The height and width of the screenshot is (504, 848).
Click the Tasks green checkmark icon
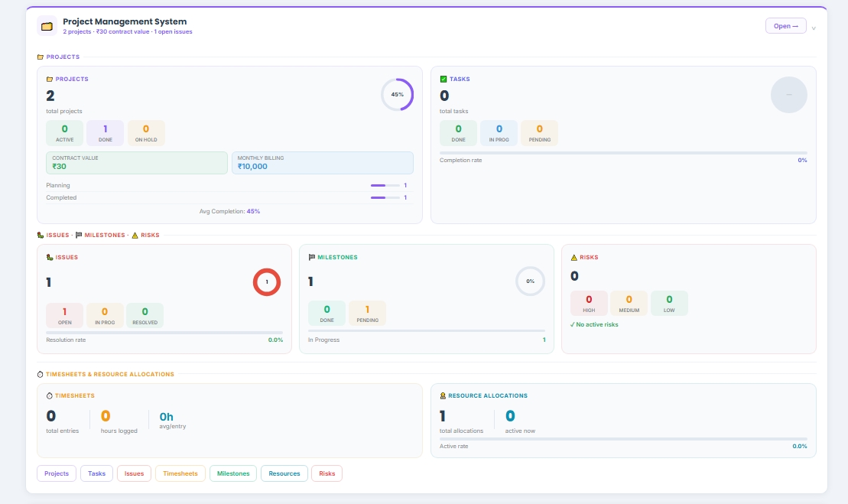click(x=443, y=79)
